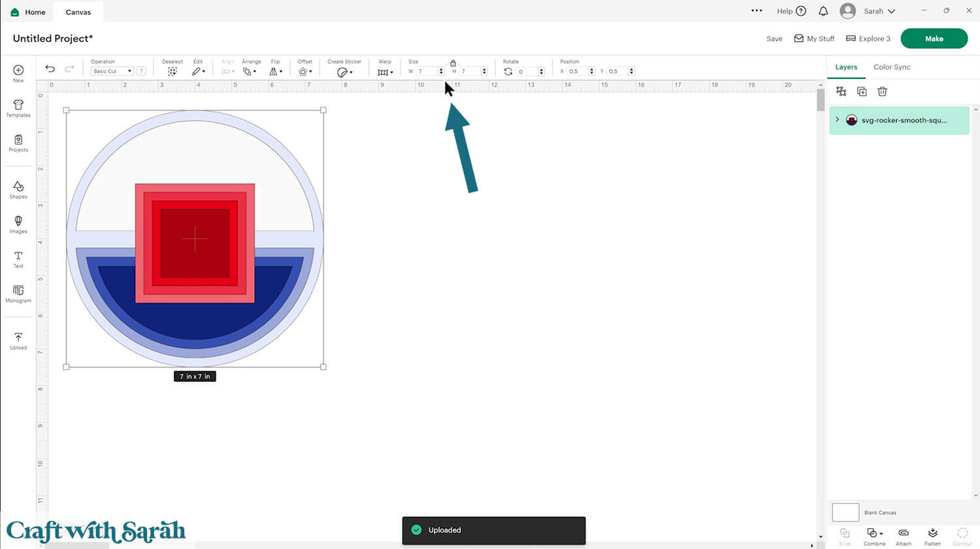Viewport: 980px width, 549px height.
Task: Duplicate the selected layer
Action: [x=862, y=91]
